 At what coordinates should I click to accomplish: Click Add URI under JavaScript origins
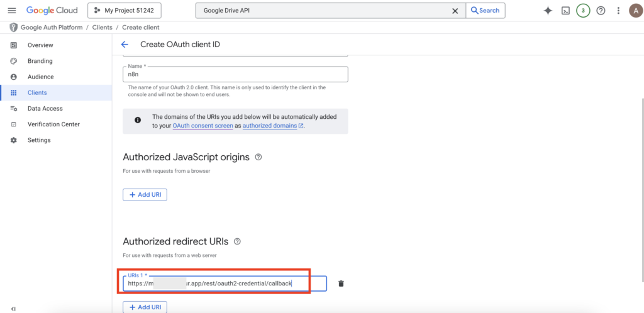point(145,195)
